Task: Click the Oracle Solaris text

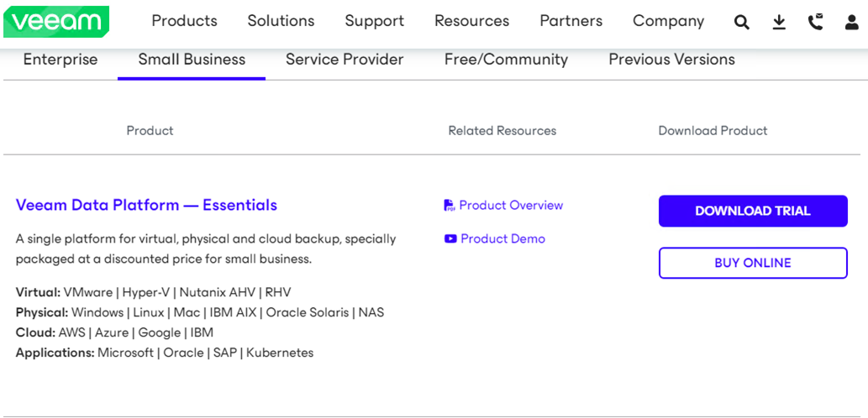Action: [308, 312]
